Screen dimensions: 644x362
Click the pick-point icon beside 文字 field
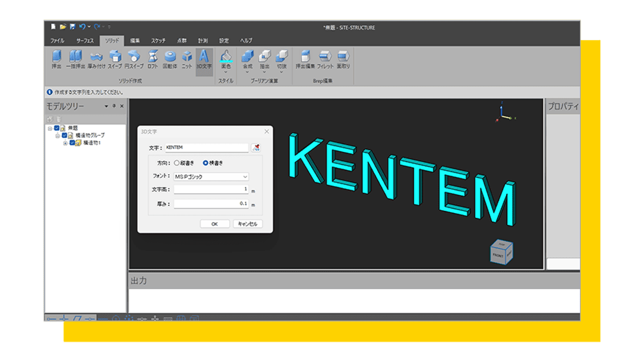point(256,147)
